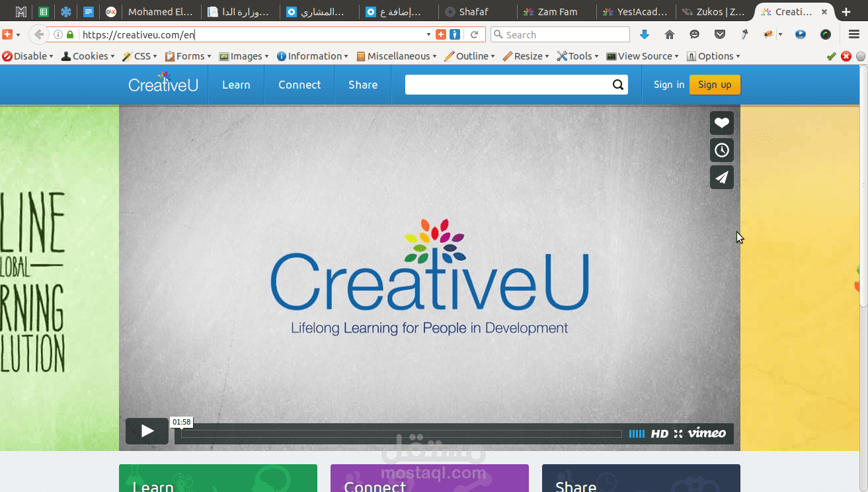Screen dimensions: 868x492
Task: Click the Sign up button
Action: [x=715, y=85]
